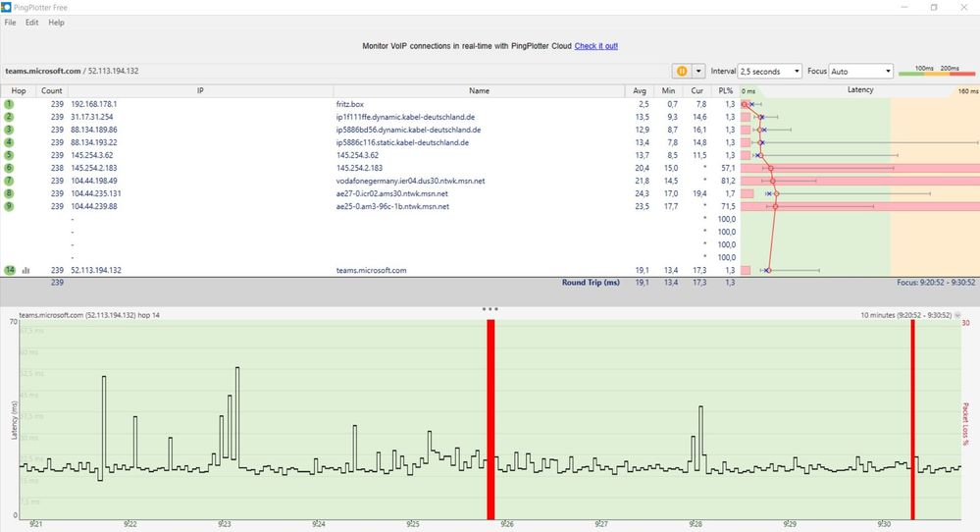980x532 pixels.
Task: Click the hop 14 green circle icon
Action: (x=10, y=270)
